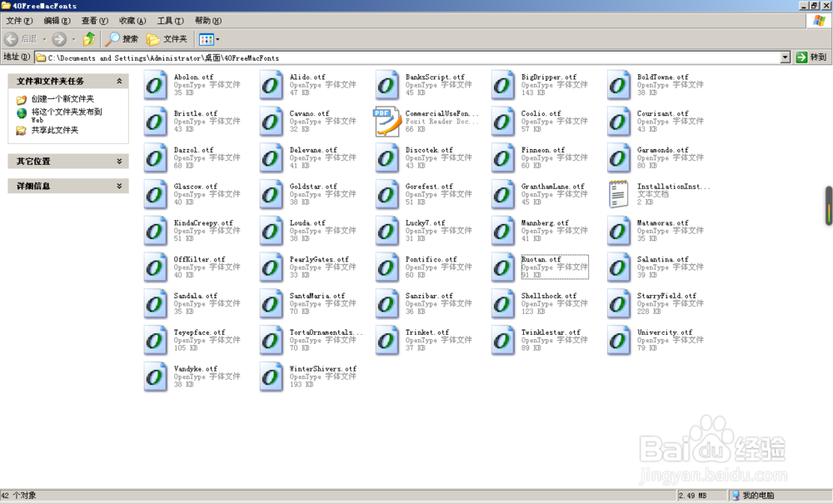833x504 pixels.
Task: Select the CommercialUseFon PDF document icon
Action: click(x=387, y=122)
